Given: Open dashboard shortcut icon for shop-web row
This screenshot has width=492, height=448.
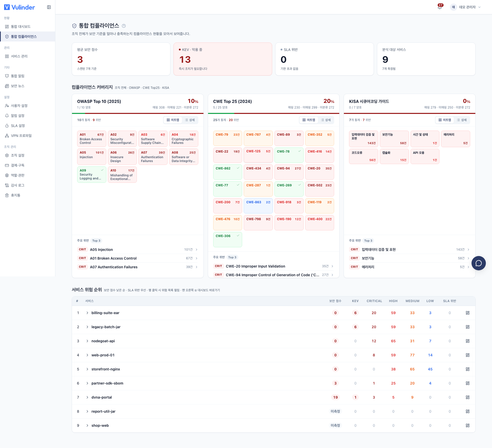Looking at the screenshot, I should click(468, 425).
